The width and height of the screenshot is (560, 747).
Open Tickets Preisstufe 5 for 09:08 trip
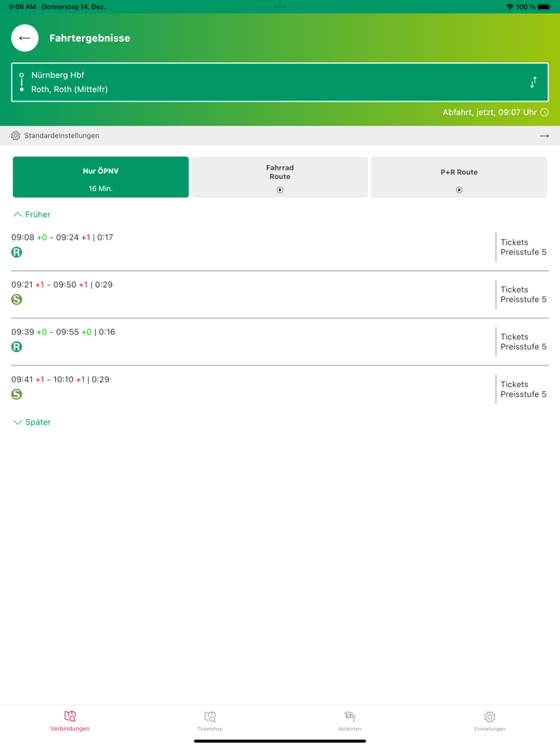pyautogui.click(x=523, y=247)
